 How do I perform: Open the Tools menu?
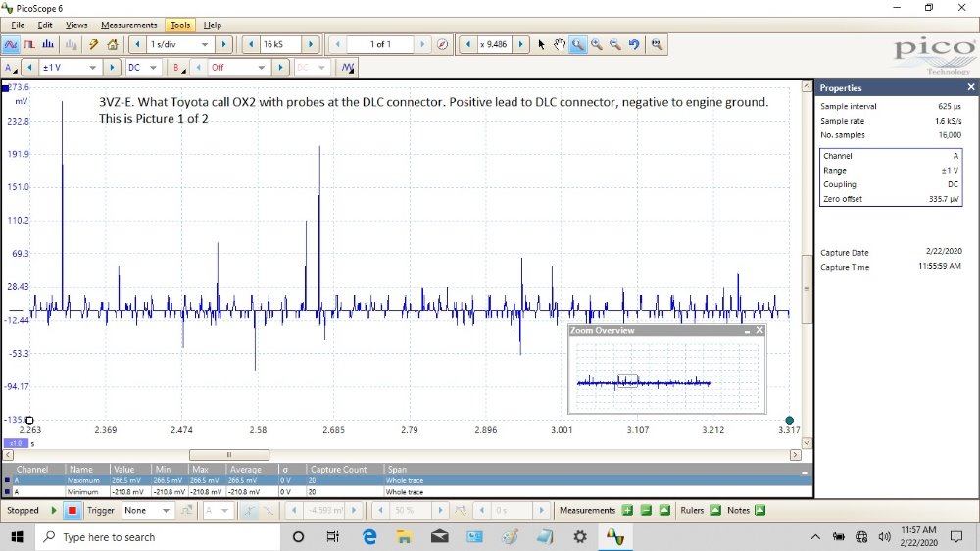[x=180, y=25]
